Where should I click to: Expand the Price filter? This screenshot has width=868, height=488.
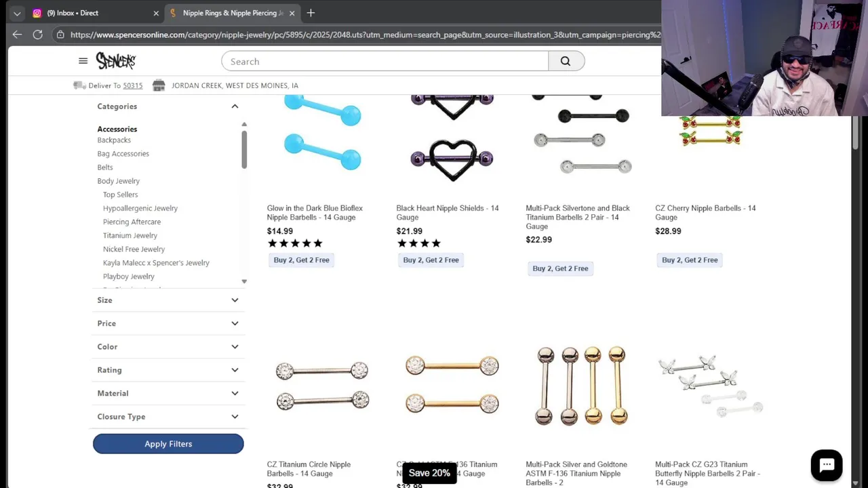click(168, 323)
